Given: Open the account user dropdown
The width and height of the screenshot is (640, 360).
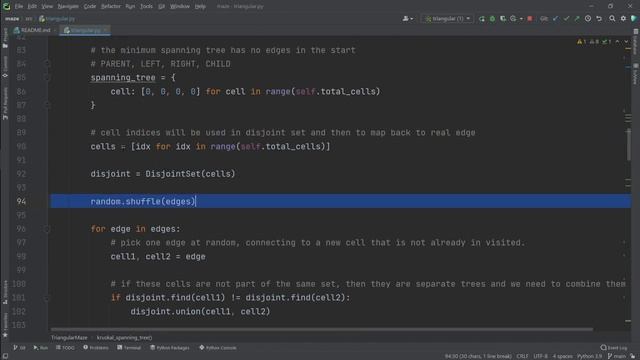Looking at the screenshot, I should click(407, 19).
